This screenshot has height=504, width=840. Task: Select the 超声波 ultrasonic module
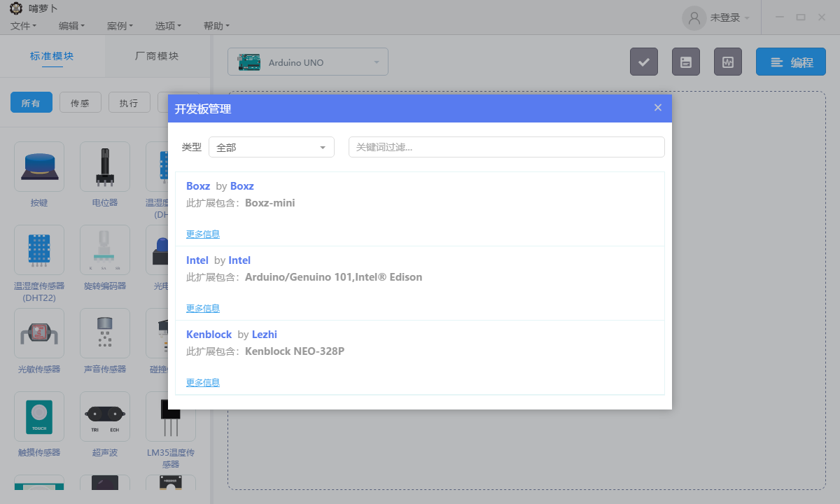[x=105, y=416]
